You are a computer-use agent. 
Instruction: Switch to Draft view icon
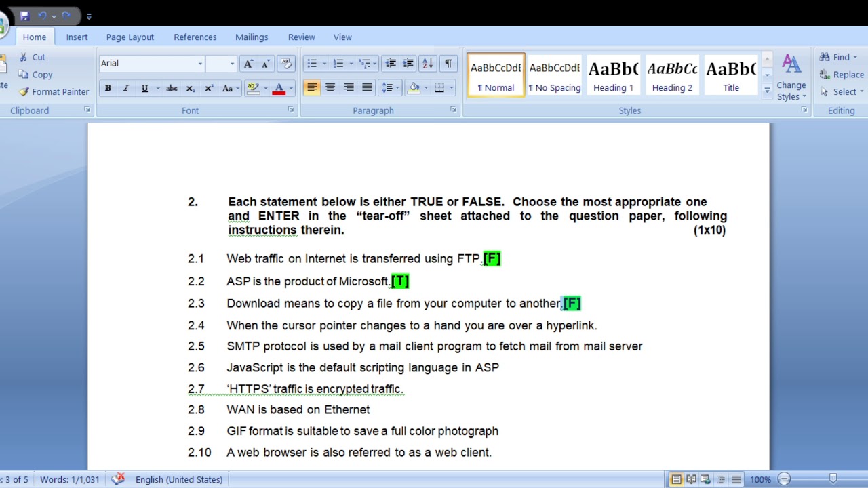pos(736,479)
